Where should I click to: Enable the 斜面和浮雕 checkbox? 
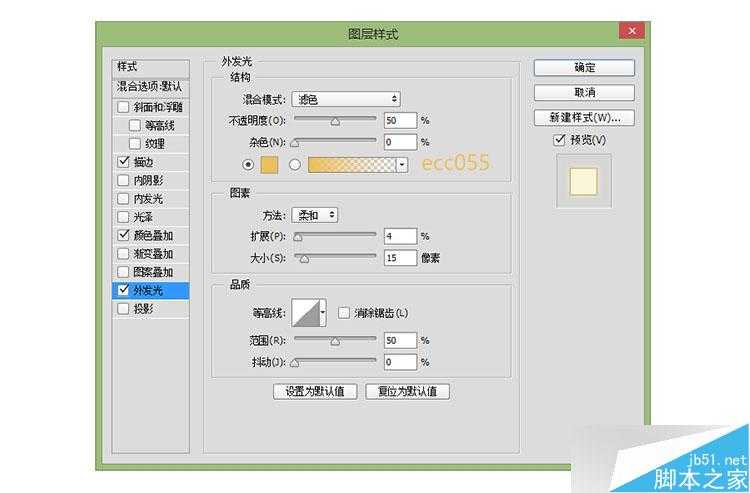click(123, 107)
